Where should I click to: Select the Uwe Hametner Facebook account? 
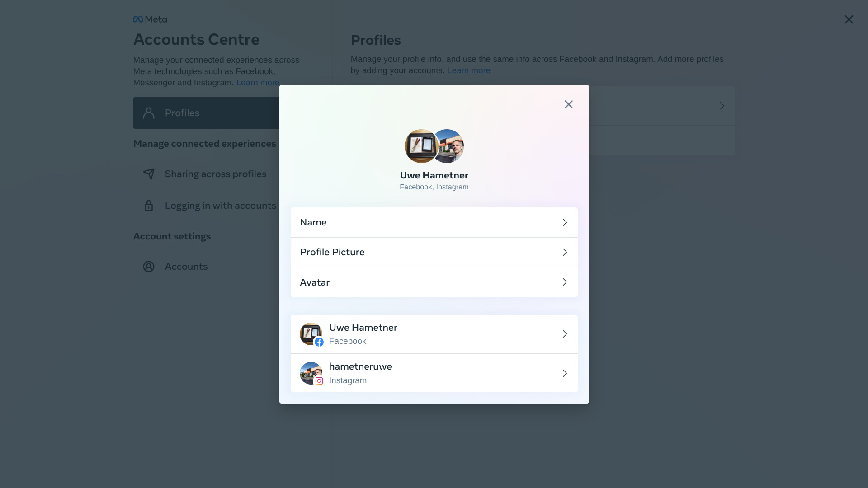pos(434,334)
